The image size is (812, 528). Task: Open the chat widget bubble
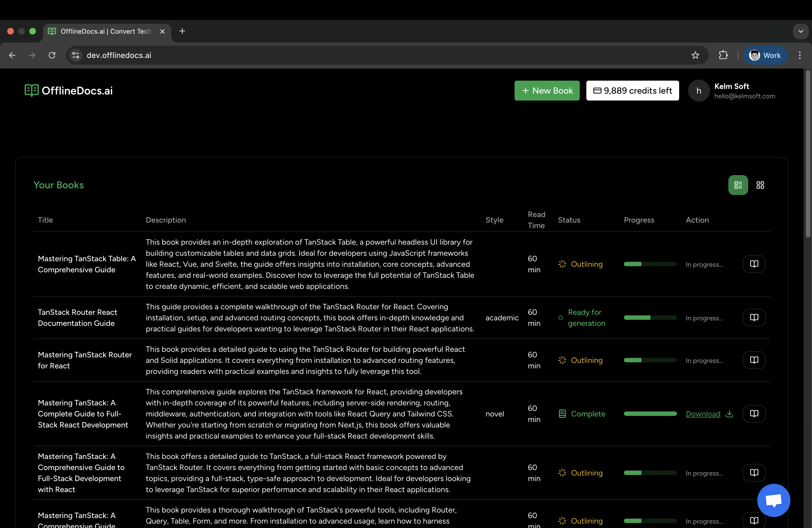(x=773, y=500)
